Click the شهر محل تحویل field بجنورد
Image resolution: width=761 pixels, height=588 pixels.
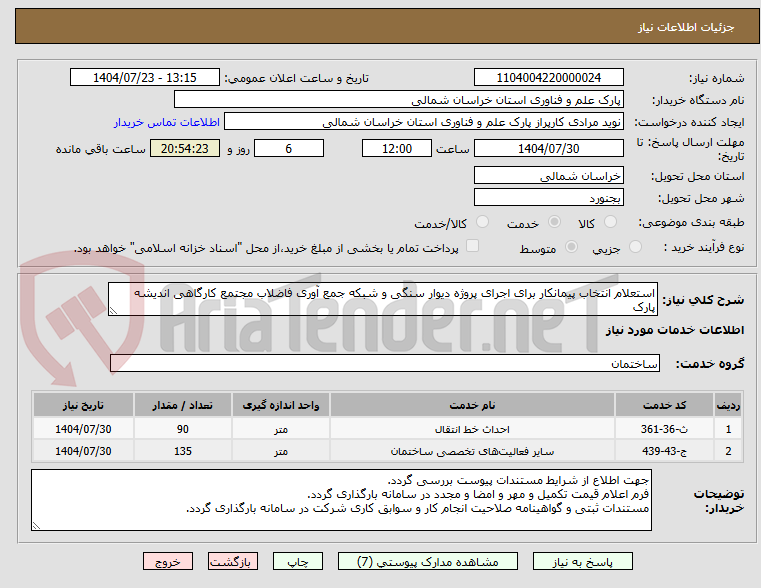[549, 197]
